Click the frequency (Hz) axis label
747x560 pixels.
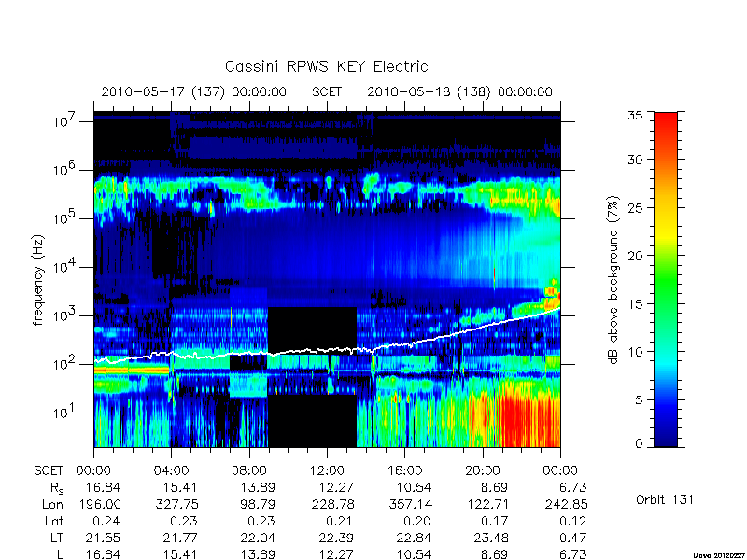point(38,280)
